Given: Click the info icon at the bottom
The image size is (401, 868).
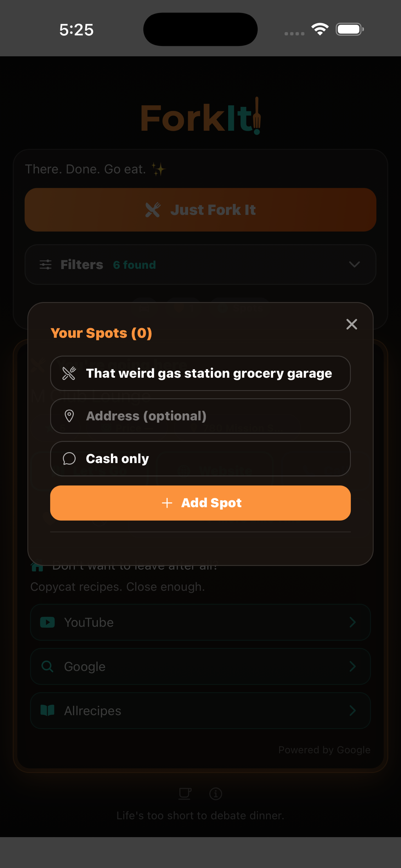Looking at the screenshot, I should [x=216, y=794].
